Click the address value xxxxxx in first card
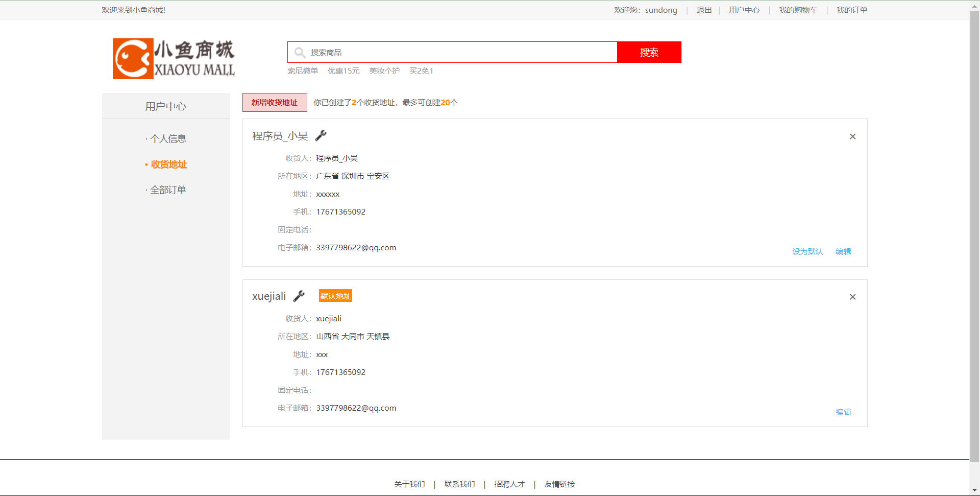980x496 pixels. coord(328,194)
